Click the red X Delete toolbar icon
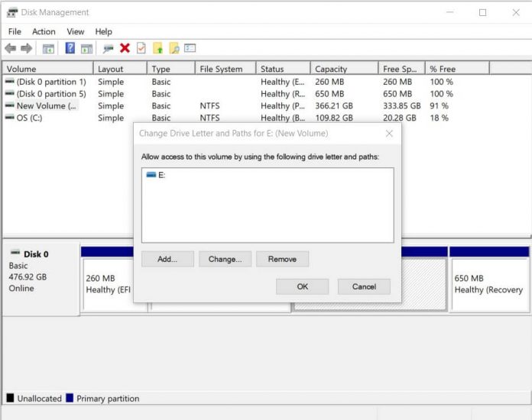The height and width of the screenshot is (420, 532). point(125,48)
